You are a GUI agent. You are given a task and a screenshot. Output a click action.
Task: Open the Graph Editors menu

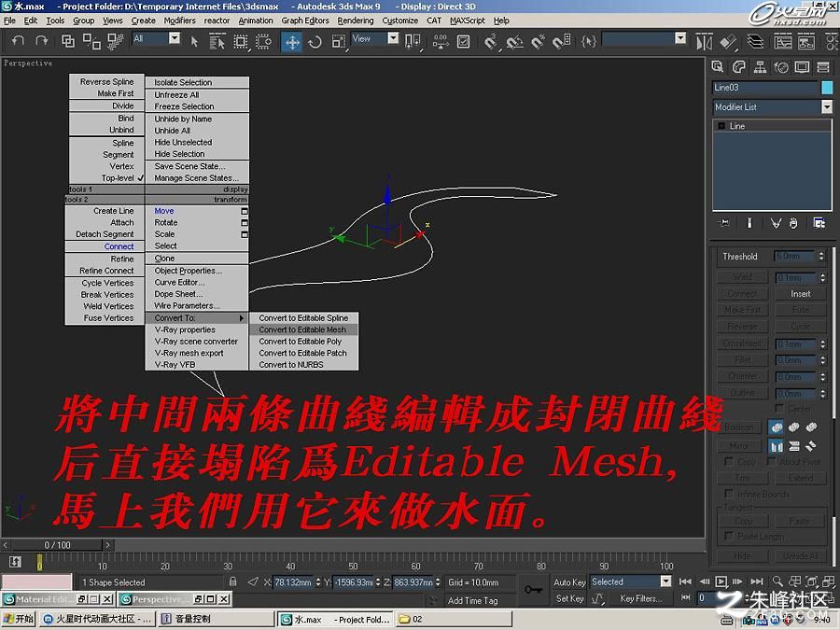[x=305, y=21]
